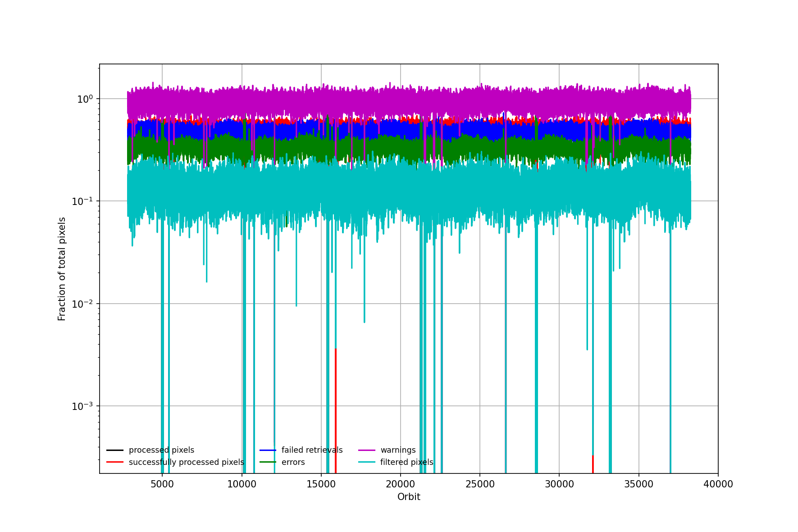Select the 'errors' legend label
The height and width of the screenshot is (532, 798).
tap(293, 462)
